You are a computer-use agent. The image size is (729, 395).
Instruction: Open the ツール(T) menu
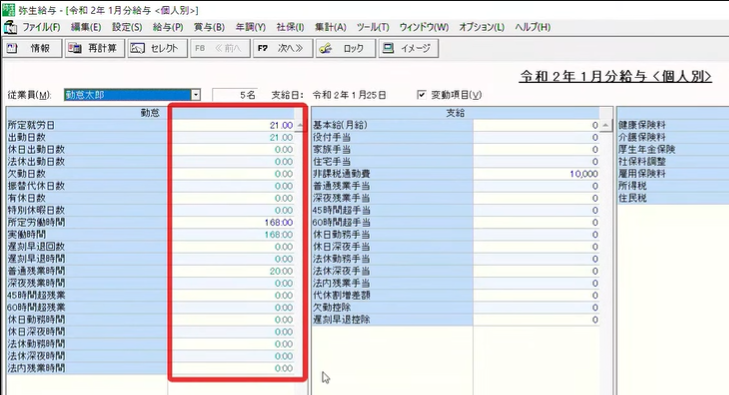point(373,27)
